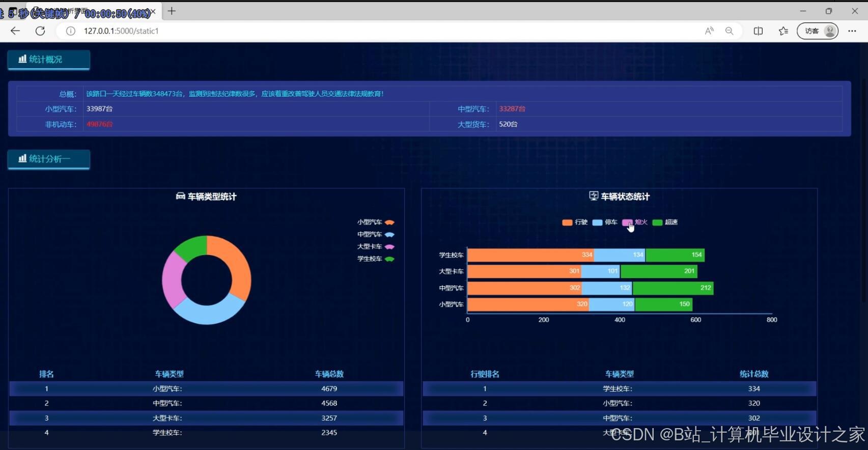The height and width of the screenshot is (450, 868).
Task: Open the favorites star icon
Action: point(783,31)
